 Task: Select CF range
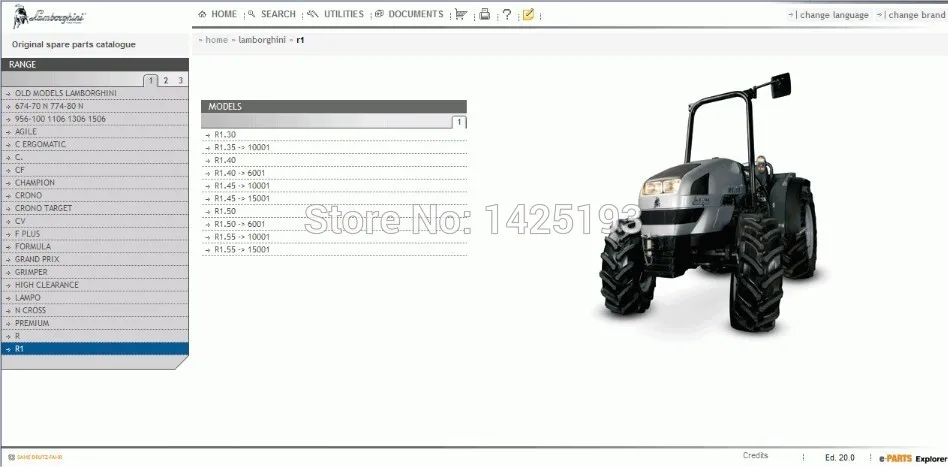[x=95, y=170]
